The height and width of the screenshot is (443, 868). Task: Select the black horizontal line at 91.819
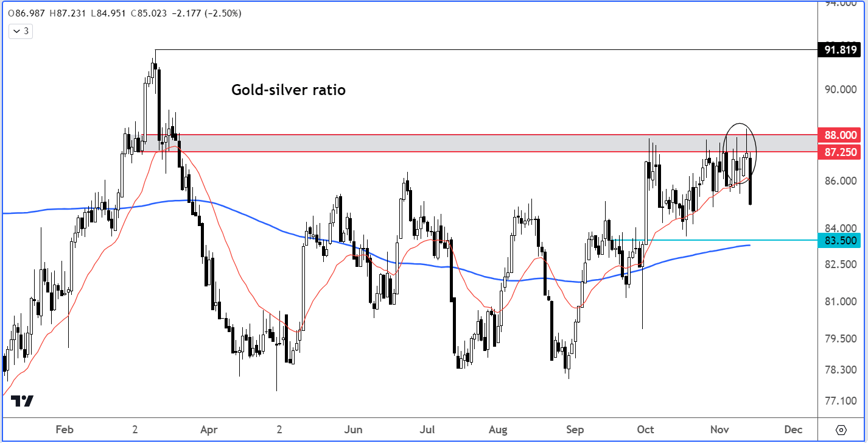[487, 50]
